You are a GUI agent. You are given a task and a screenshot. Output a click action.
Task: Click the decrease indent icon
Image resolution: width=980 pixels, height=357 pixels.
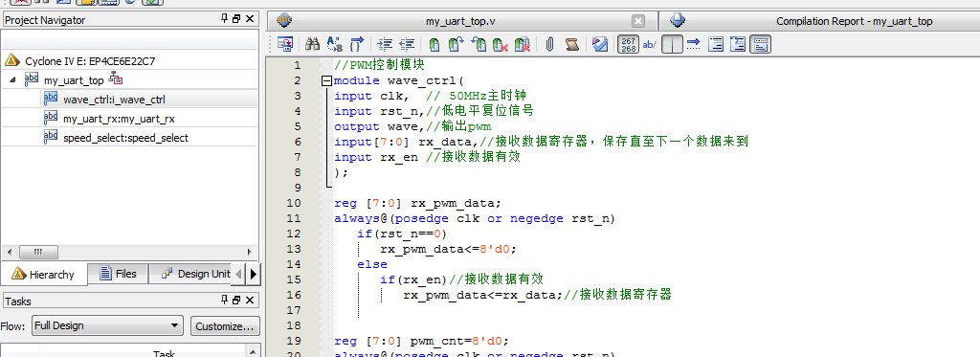pos(407,44)
